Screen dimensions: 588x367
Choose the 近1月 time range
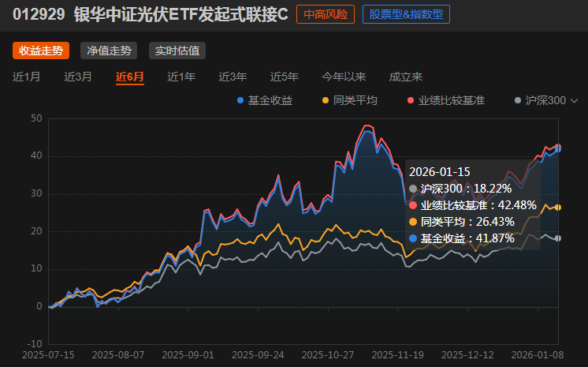[x=26, y=77]
